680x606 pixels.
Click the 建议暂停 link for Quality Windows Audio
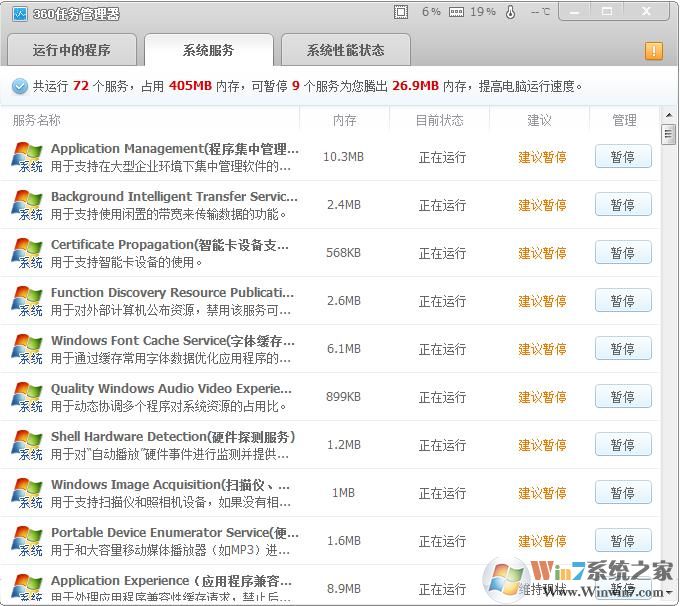(x=542, y=397)
